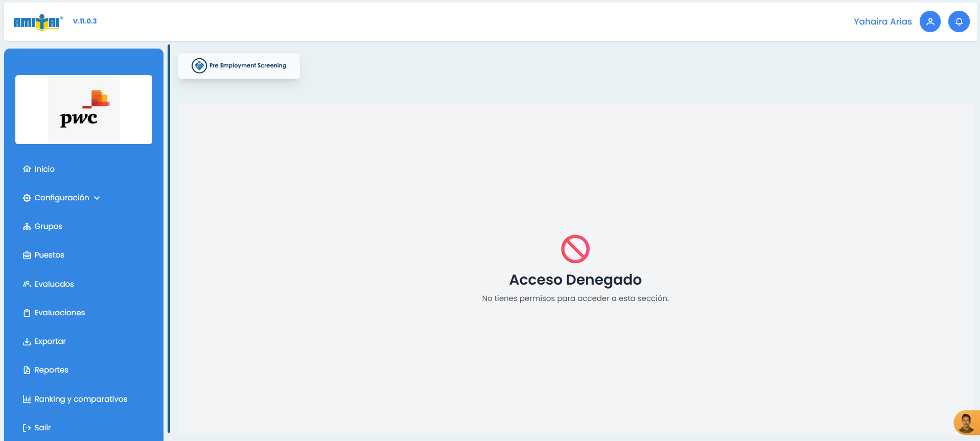Click the Salir logout icon
This screenshot has width=980, height=441.
click(27, 428)
